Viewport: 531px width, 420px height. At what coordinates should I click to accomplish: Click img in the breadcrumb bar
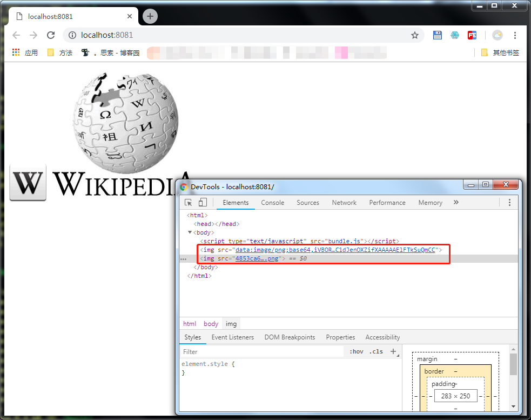click(231, 324)
